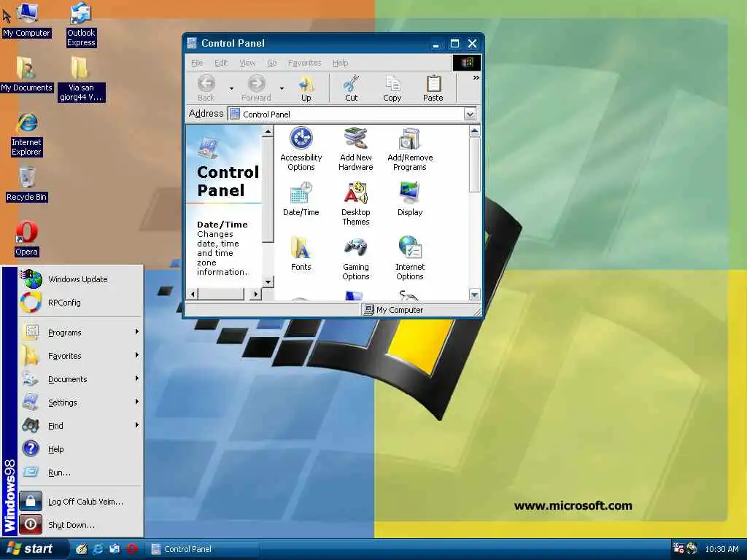Open the Display settings icon

coord(410,199)
